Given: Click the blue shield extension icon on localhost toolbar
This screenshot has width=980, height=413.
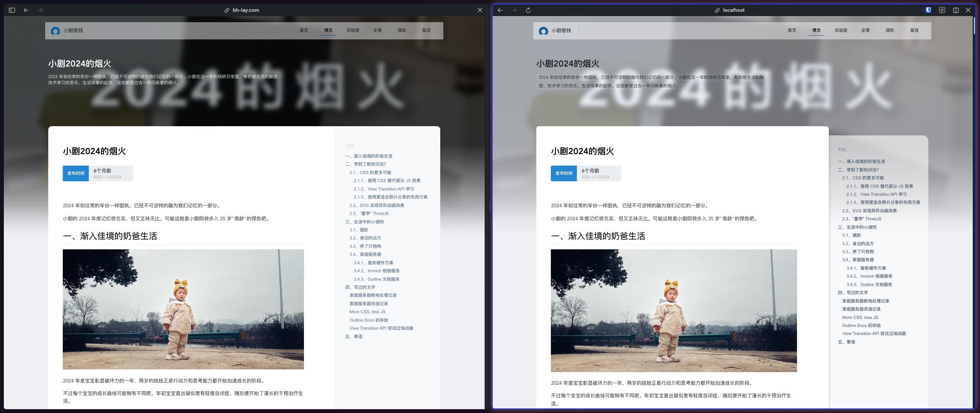Looking at the screenshot, I should (x=928, y=10).
